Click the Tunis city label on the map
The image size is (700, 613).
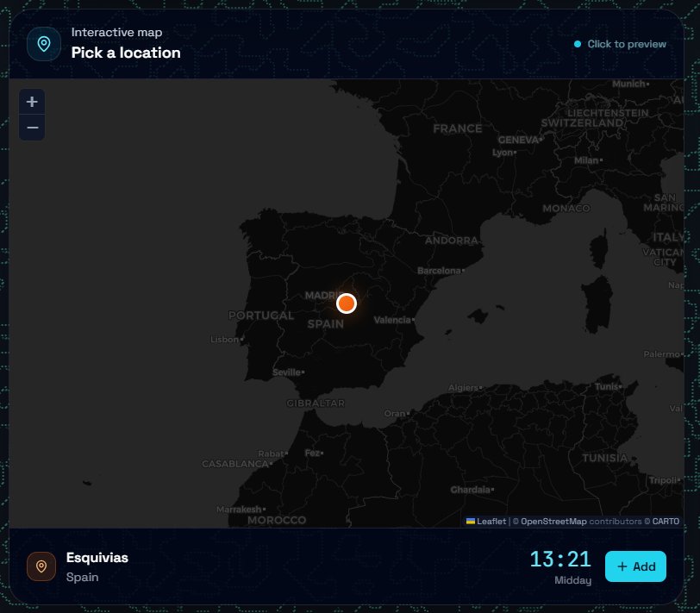(608, 386)
